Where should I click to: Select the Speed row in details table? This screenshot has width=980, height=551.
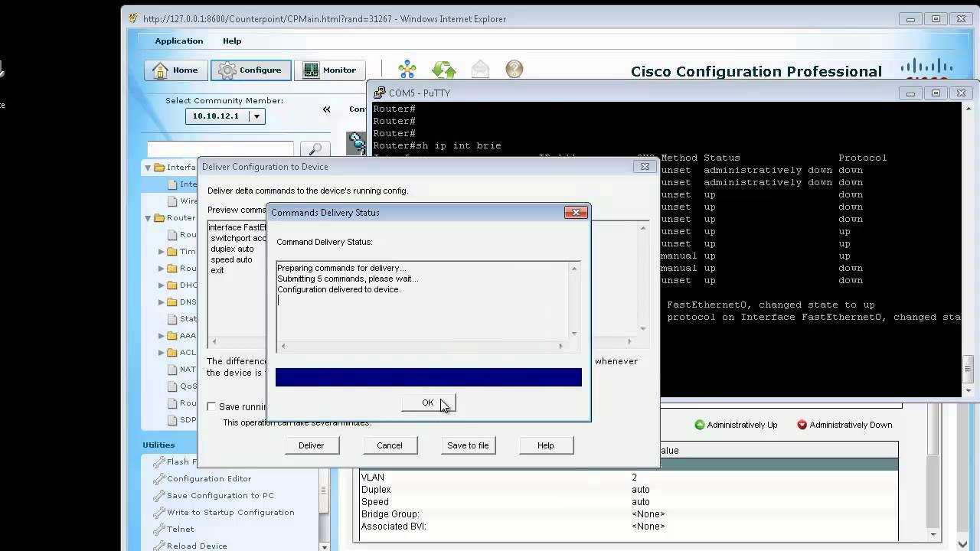[628, 502]
